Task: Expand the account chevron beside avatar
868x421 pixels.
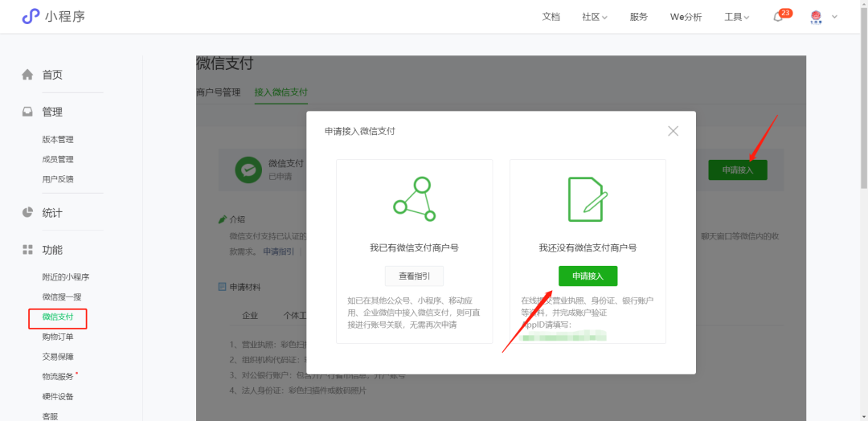Action: point(834,17)
